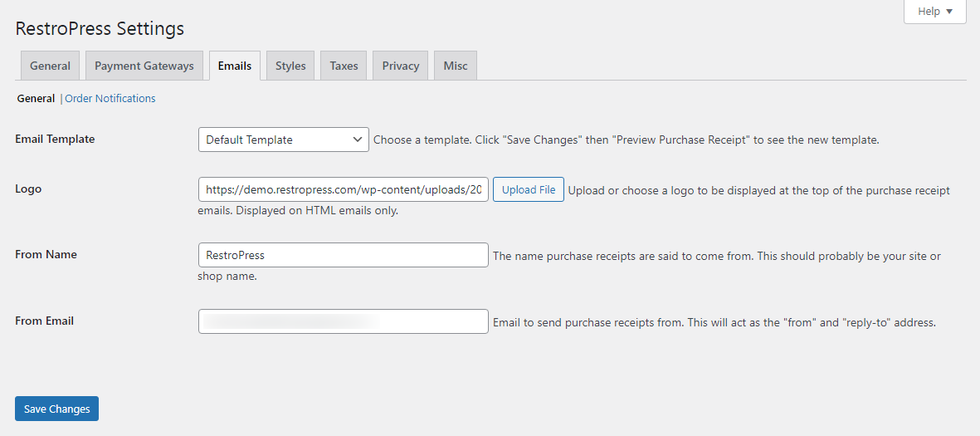This screenshot has width=980, height=436.
Task: Open the Styles tab
Action: tap(290, 66)
